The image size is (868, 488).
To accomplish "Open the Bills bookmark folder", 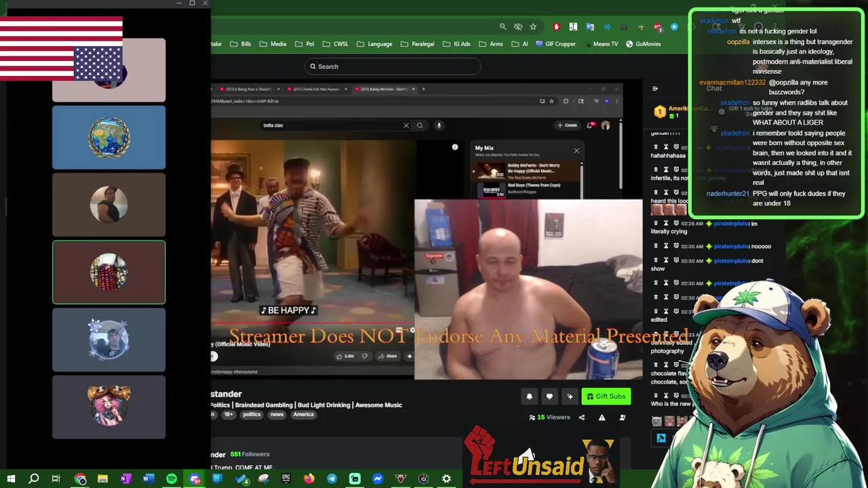I will click(x=241, y=44).
